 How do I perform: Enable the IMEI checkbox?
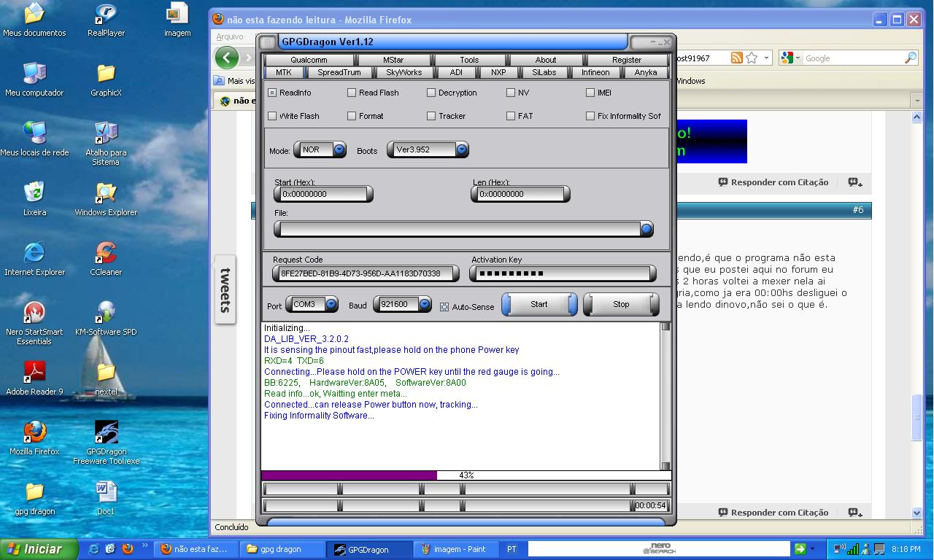590,93
